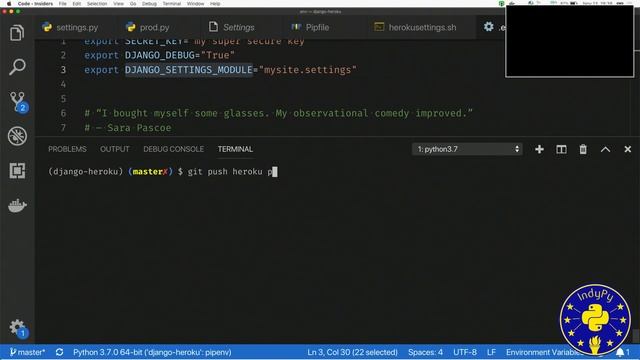Viewport: 640px width, 360px height.
Task: Switch to the OUTPUT panel tab
Action: 115,149
